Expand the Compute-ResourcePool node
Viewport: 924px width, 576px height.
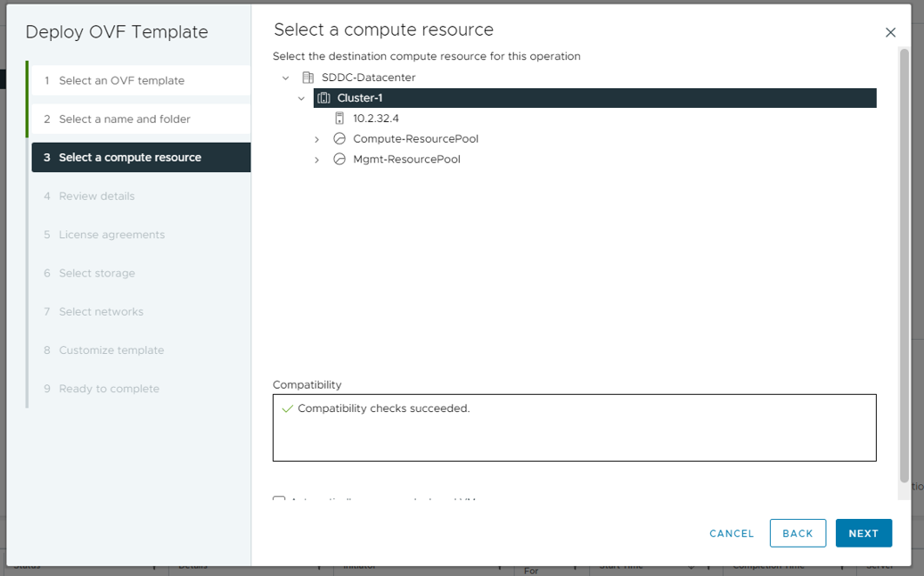[x=316, y=139]
